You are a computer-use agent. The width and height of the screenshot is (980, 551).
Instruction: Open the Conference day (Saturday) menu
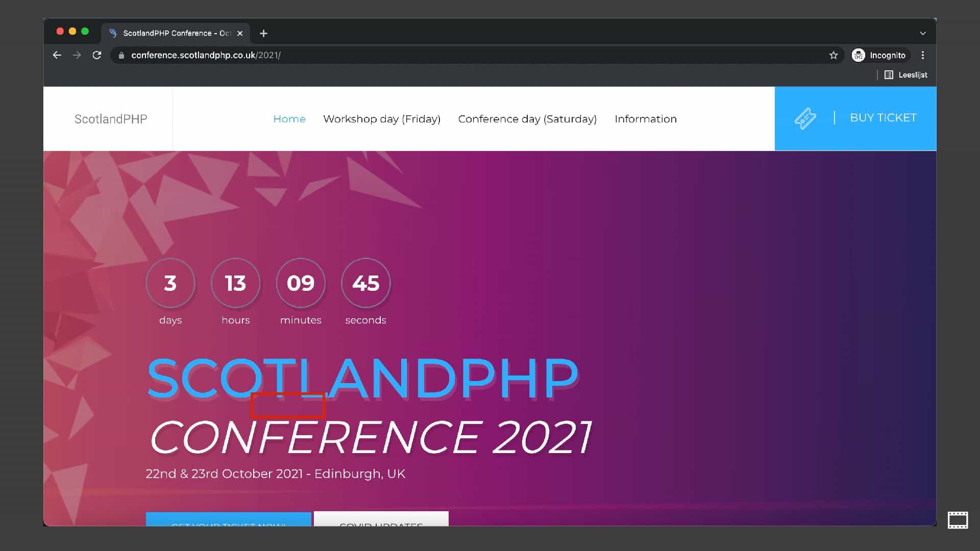click(527, 119)
